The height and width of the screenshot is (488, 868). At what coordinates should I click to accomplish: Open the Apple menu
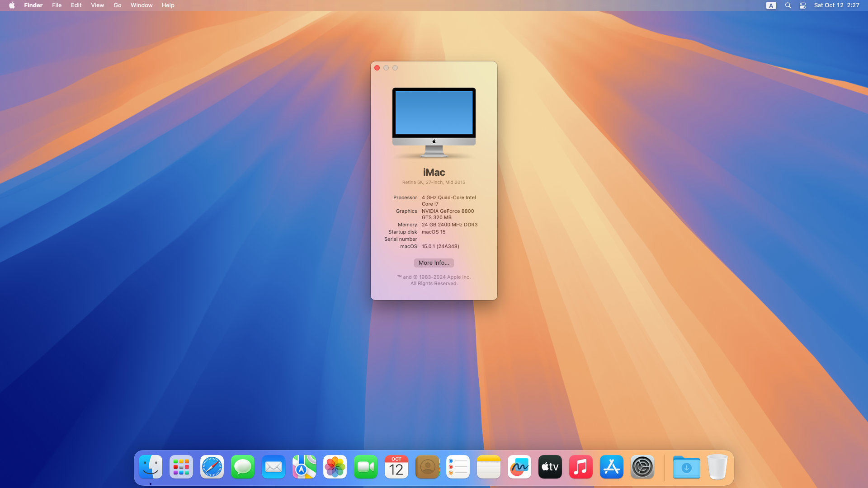pyautogui.click(x=12, y=5)
